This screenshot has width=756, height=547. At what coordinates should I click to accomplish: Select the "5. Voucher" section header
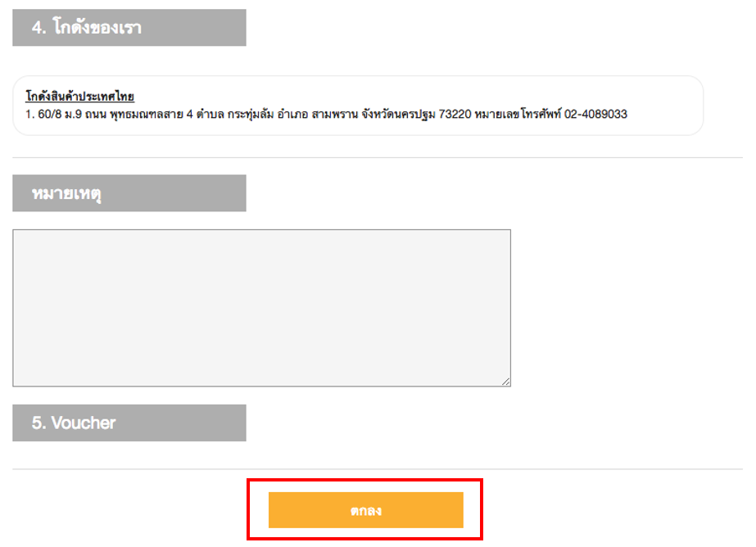click(x=129, y=423)
